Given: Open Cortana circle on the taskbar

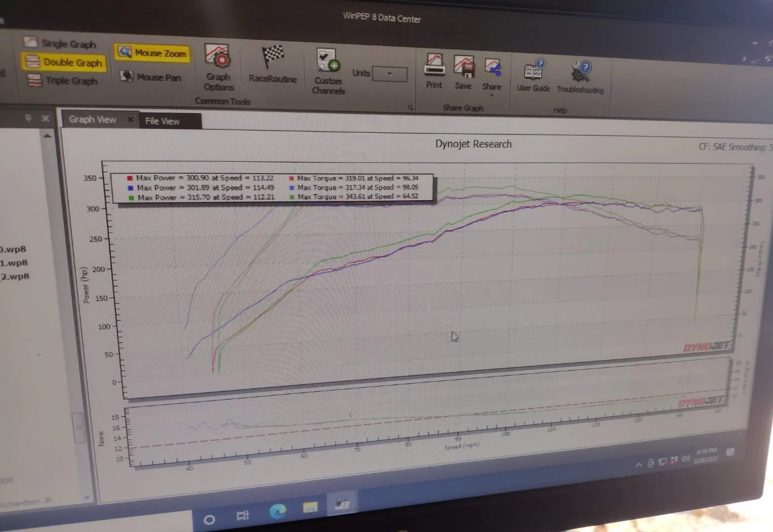Looking at the screenshot, I should coord(209,520).
